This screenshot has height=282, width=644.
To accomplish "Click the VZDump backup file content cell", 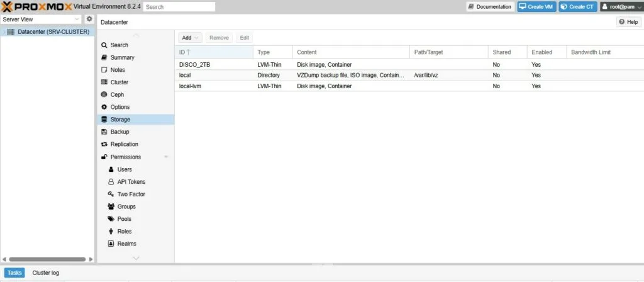I will click(x=351, y=76).
